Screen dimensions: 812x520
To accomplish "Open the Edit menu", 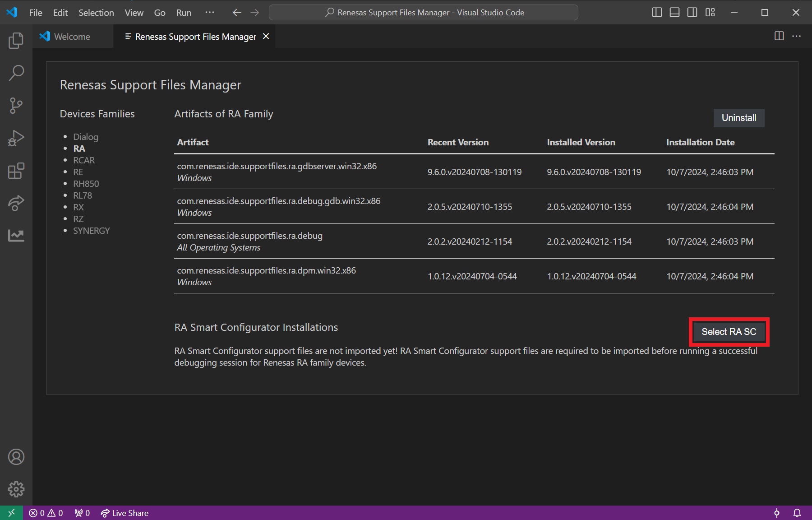I will pos(60,13).
